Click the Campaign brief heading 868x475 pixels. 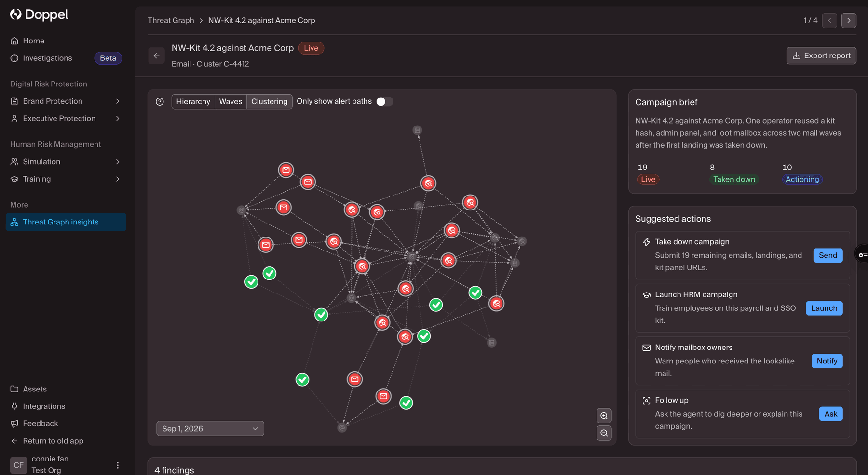pos(666,102)
